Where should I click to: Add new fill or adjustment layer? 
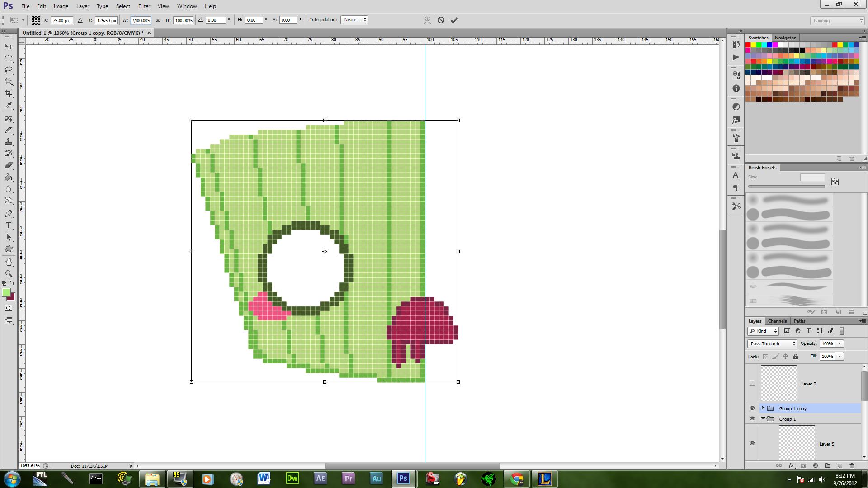point(816,466)
